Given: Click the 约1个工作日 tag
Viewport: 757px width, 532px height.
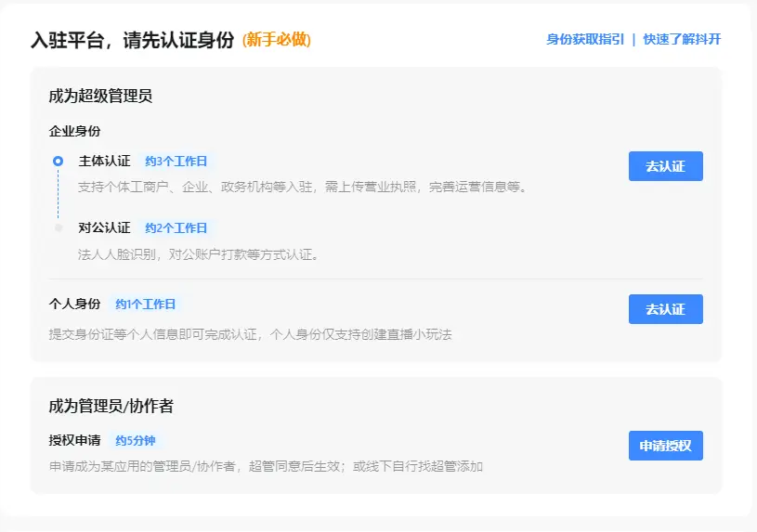Looking at the screenshot, I should click(x=146, y=305).
